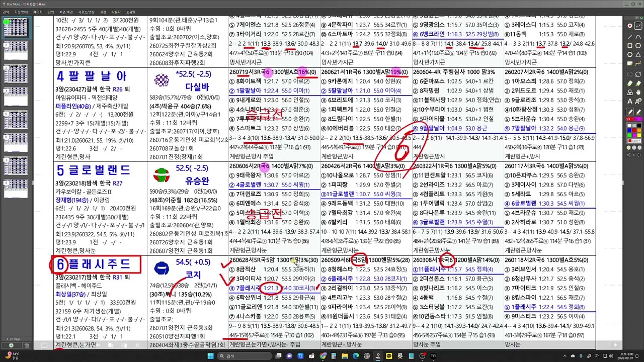Screen dimensions: 644x362
Task: Select the circle shape tool
Action: (638, 45)
